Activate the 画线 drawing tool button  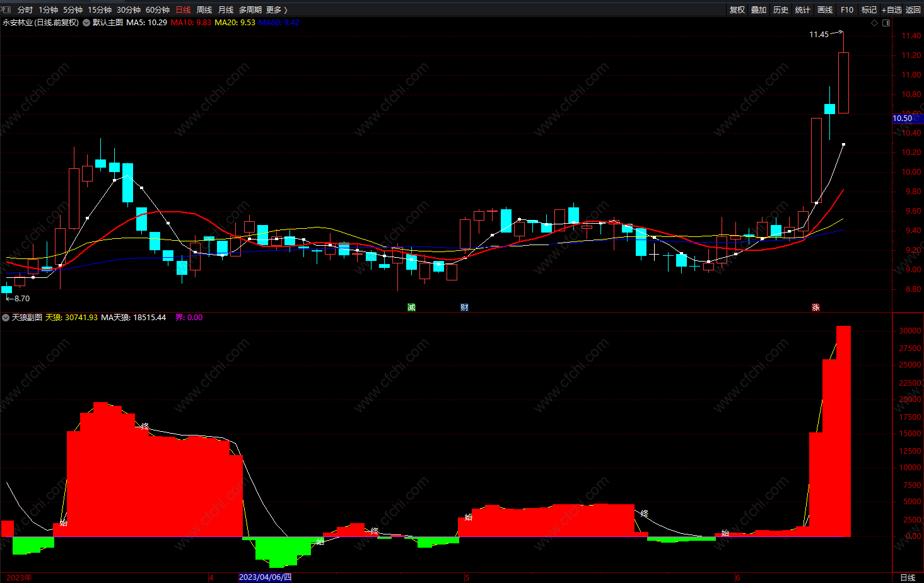(x=825, y=9)
